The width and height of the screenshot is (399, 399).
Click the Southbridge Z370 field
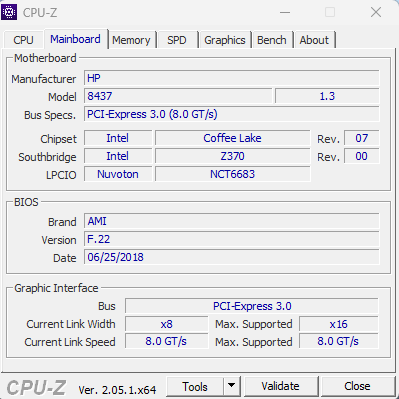[233, 156]
